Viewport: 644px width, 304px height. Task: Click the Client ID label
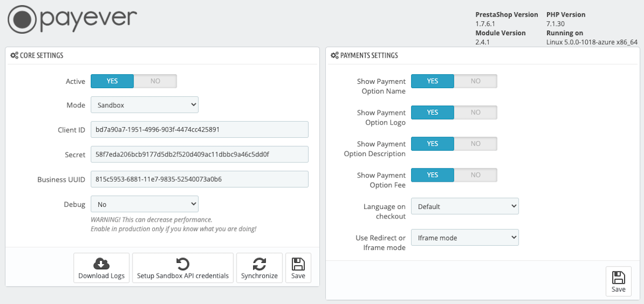pos(72,130)
